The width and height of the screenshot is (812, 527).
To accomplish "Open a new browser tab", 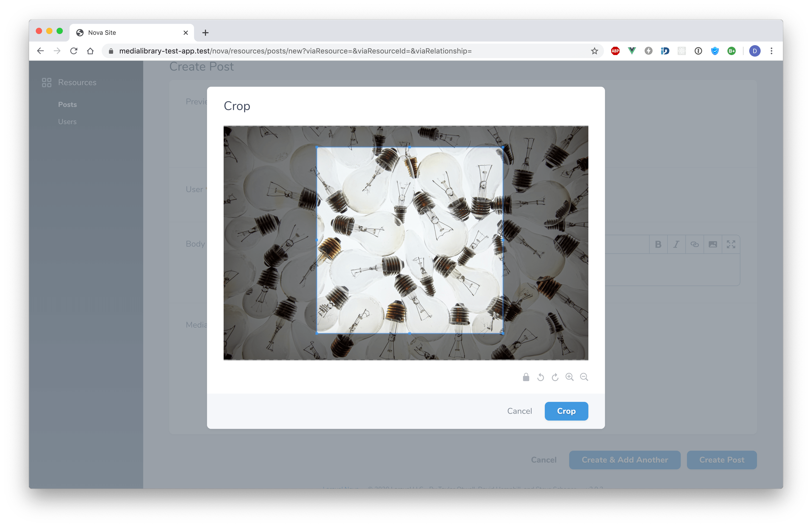I will (205, 33).
